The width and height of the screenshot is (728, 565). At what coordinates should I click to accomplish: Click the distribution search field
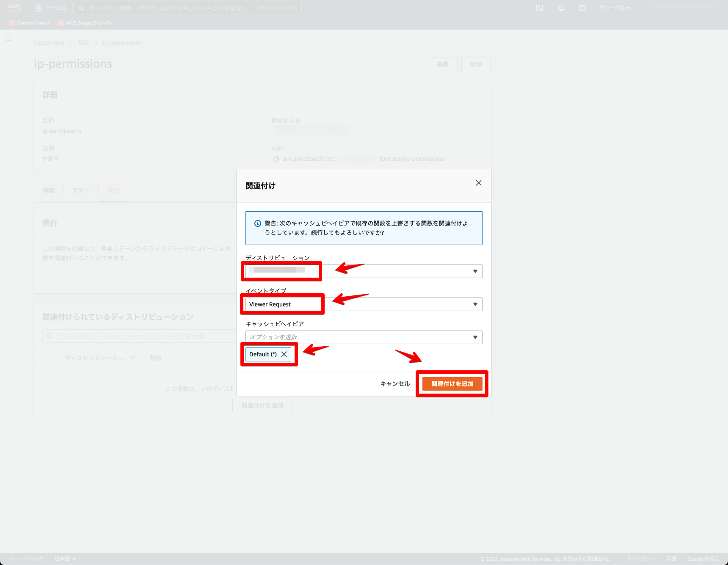tap(140, 336)
